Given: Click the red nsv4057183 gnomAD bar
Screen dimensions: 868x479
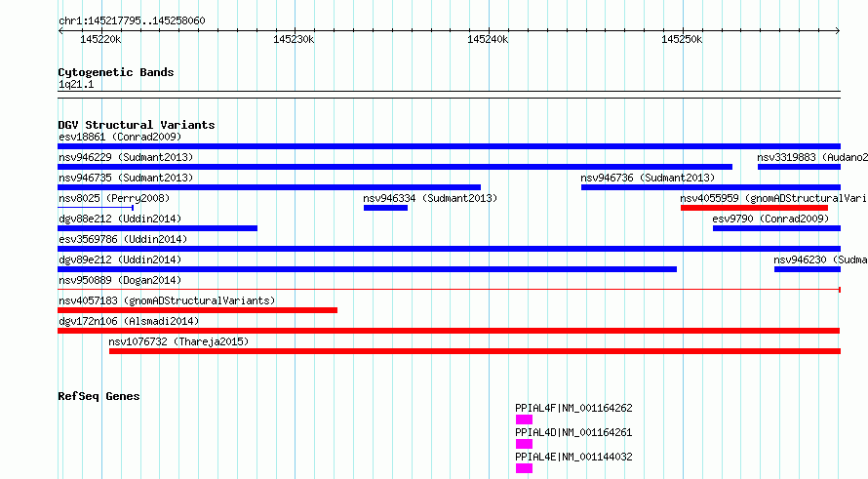Looking at the screenshot, I should (198, 310).
